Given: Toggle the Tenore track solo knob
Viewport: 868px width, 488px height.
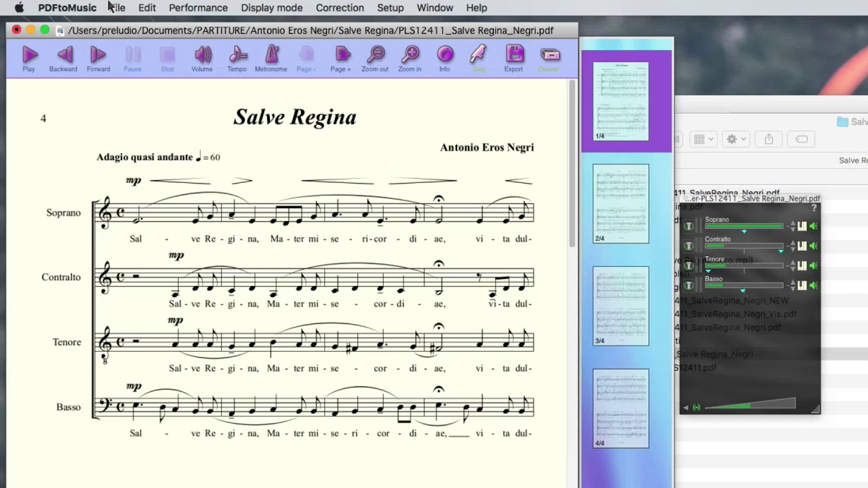Looking at the screenshot, I should [689, 266].
